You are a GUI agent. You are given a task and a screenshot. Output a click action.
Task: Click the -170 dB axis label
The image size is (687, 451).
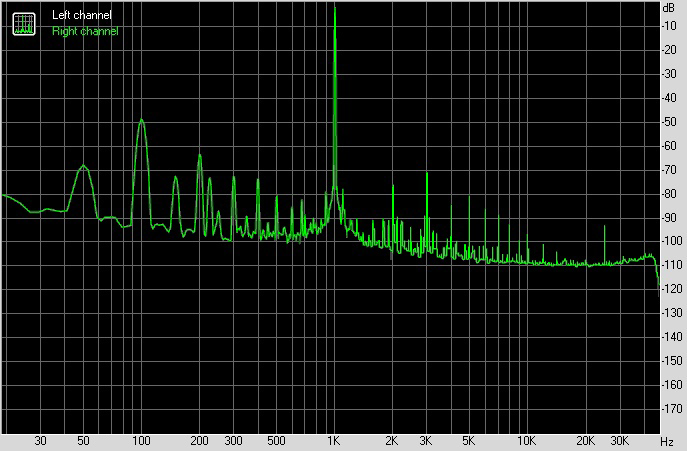(671, 409)
